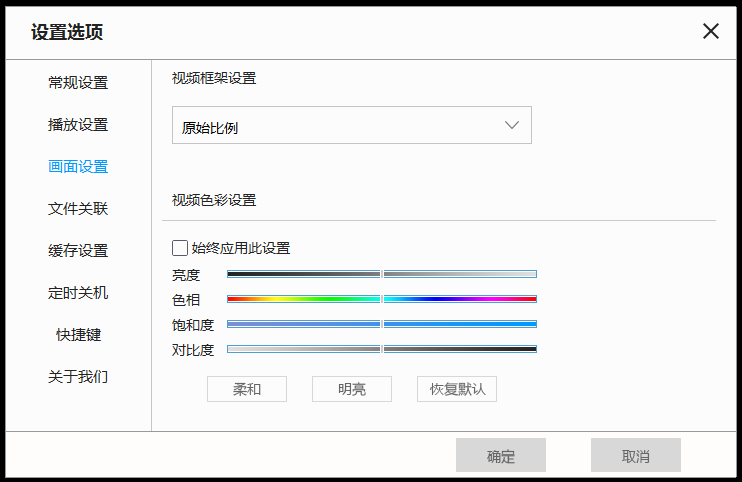Apply the 明亮 bright color preset

(352, 389)
